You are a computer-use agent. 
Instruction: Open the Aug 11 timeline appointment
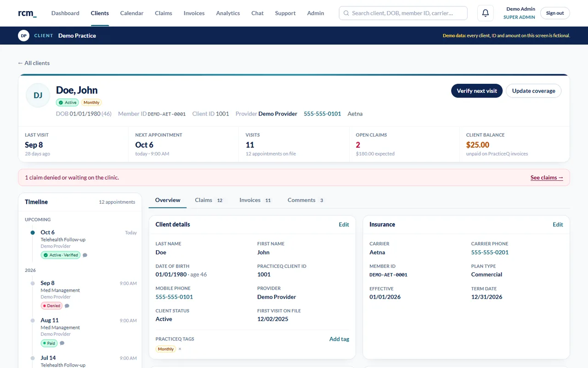83,332
